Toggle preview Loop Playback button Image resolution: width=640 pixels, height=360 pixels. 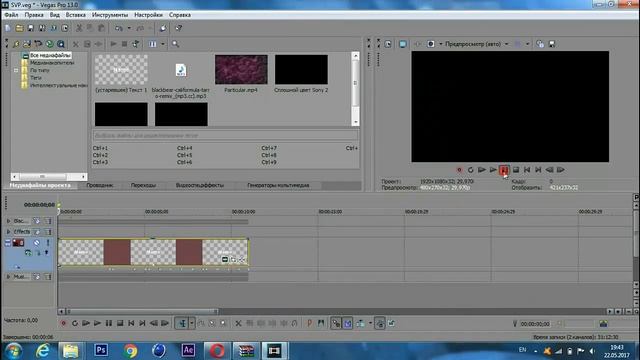tap(470, 170)
